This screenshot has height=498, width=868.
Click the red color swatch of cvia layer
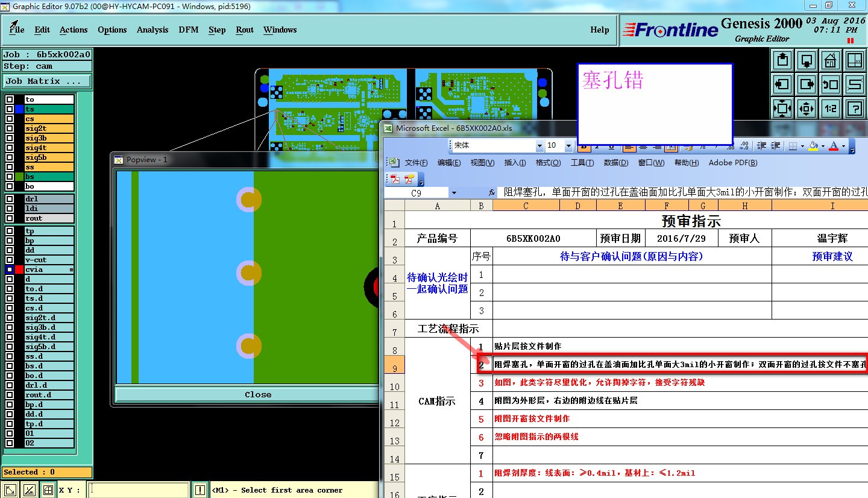click(x=19, y=269)
